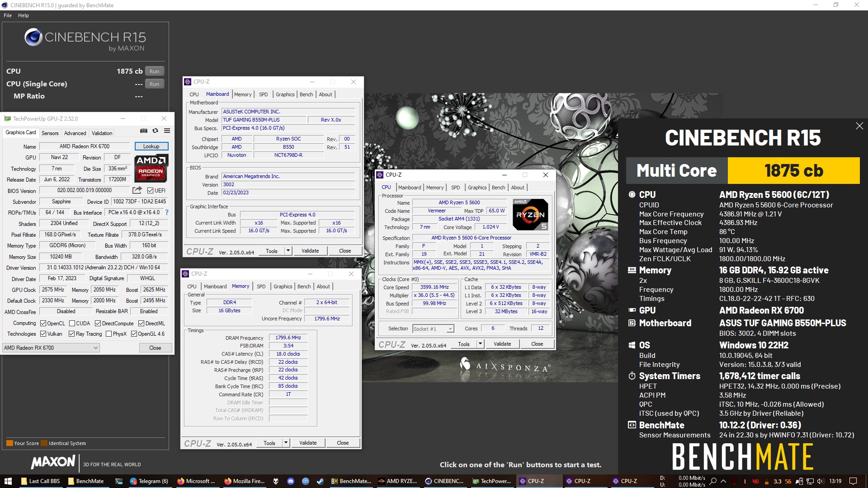The width and height of the screenshot is (868, 488).
Task: Click the Core Speed 3599.16 MHz value
Action: coord(434,287)
